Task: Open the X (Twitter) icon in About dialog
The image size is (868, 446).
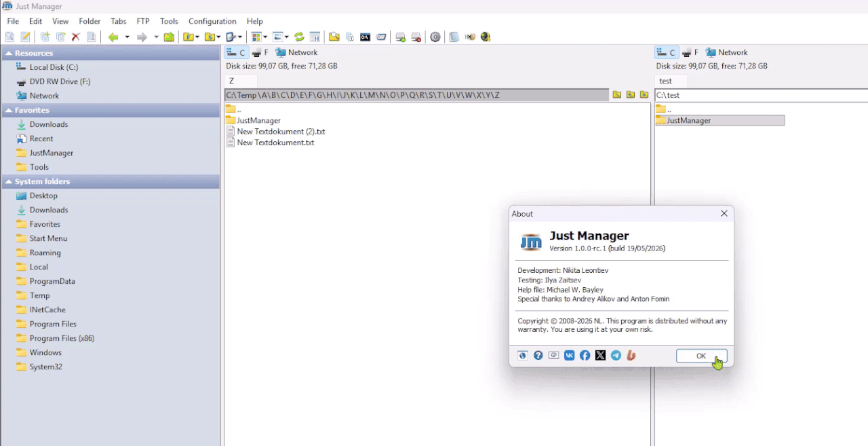Action: (x=600, y=355)
